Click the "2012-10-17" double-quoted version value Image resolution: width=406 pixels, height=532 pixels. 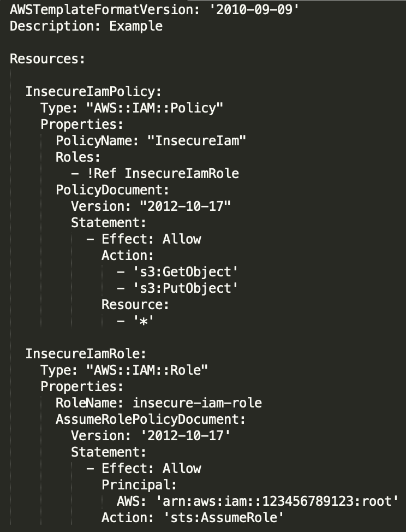point(186,206)
